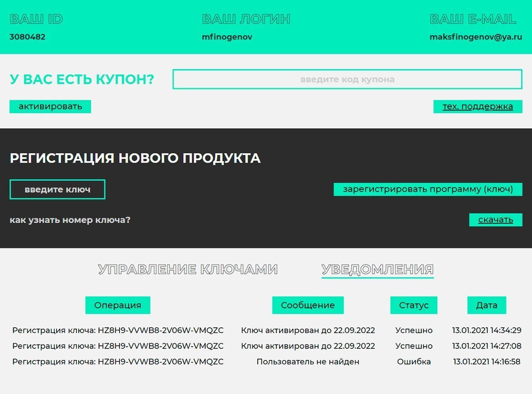Open the скачать link

pos(495,219)
